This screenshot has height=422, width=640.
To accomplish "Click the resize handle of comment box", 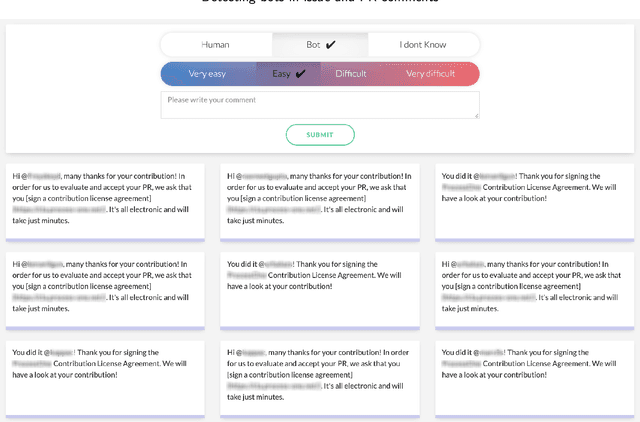I will [x=476, y=116].
